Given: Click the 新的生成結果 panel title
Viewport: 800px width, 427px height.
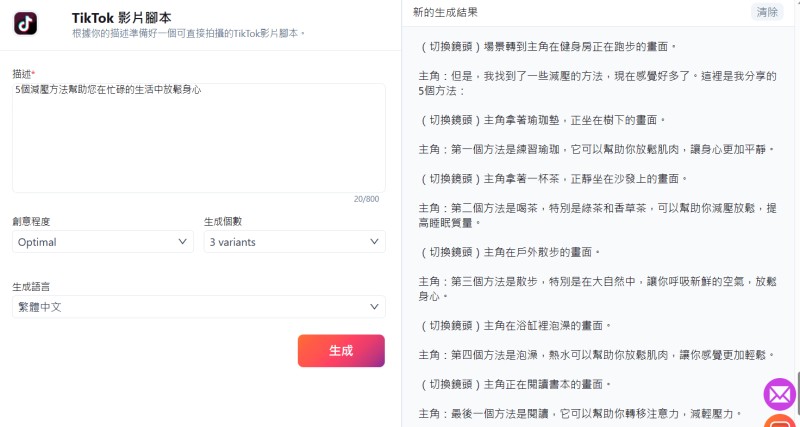Looking at the screenshot, I should [445, 12].
